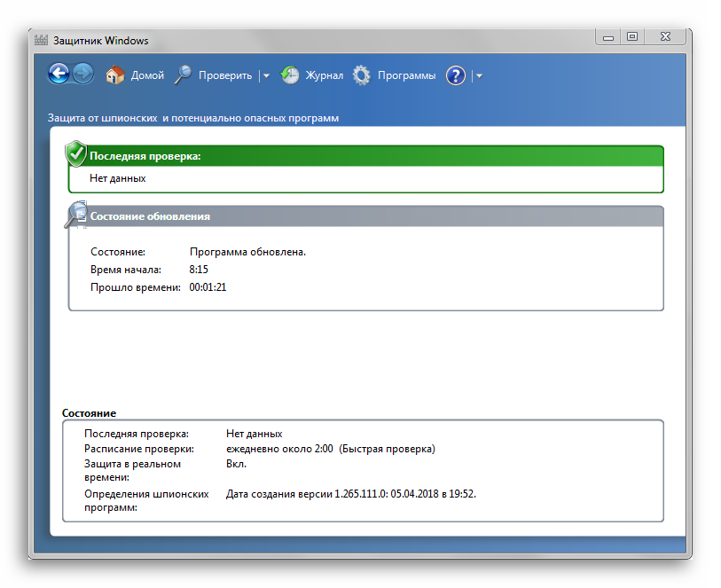Click the Журнал history clock icon
Screen dimensions: 721x588
(290, 75)
